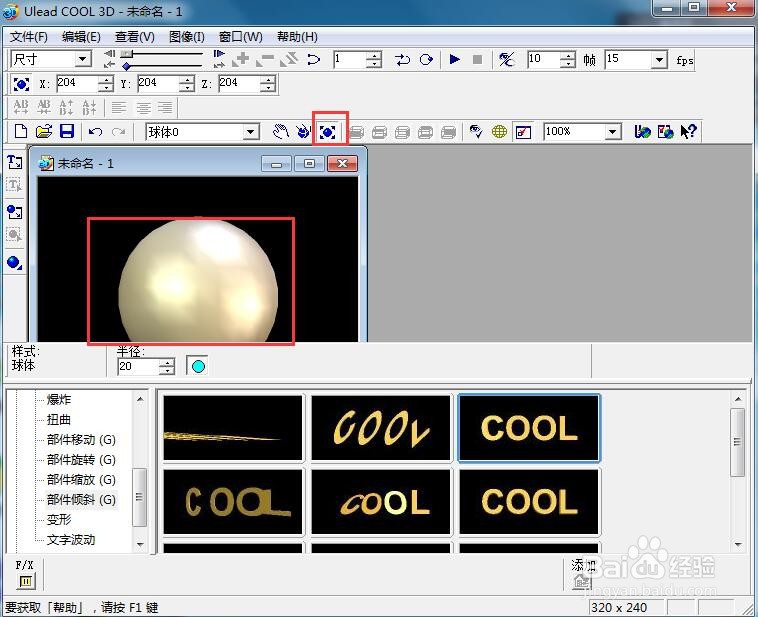The height and width of the screenshot is (617, 758).
Task: Click the export globe icon next to zoom
Action: [642, 132]
